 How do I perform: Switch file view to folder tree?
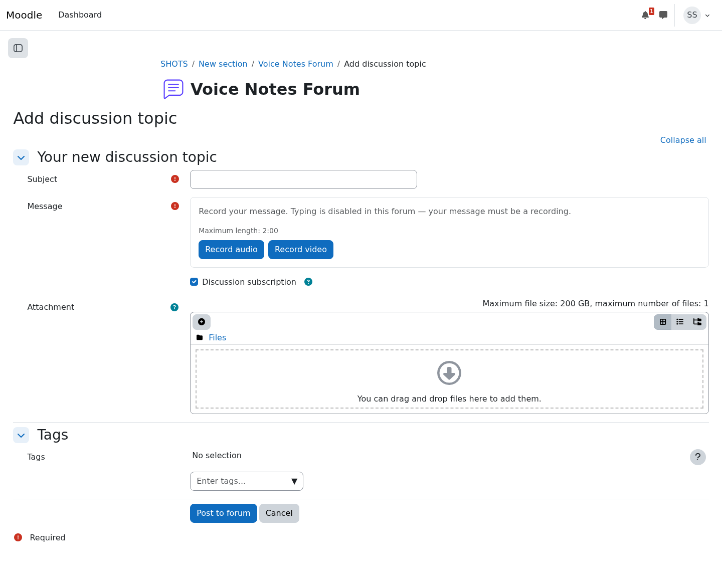697,322
